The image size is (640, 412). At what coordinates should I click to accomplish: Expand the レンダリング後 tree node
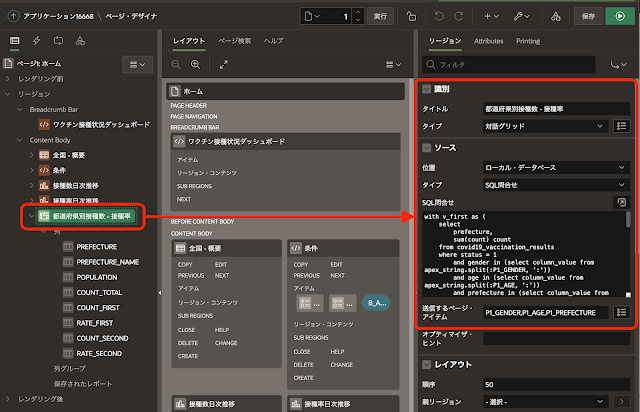(x=8, y=399)
